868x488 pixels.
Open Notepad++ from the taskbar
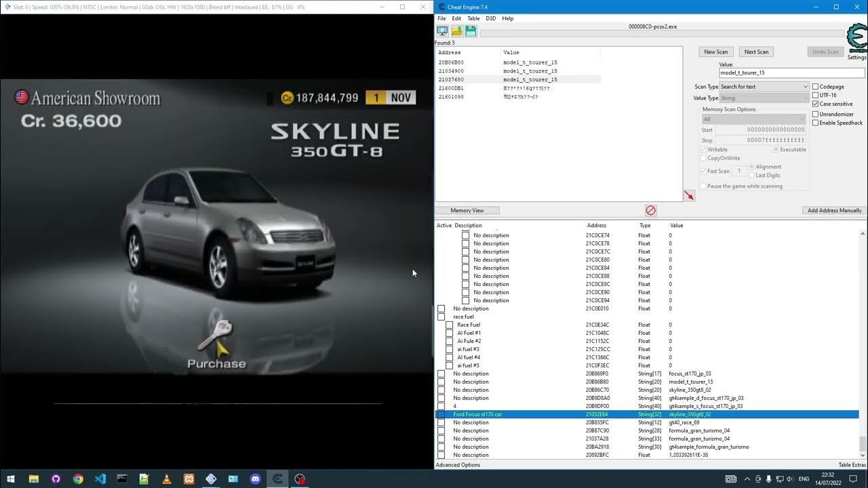[x=144, y=479]
